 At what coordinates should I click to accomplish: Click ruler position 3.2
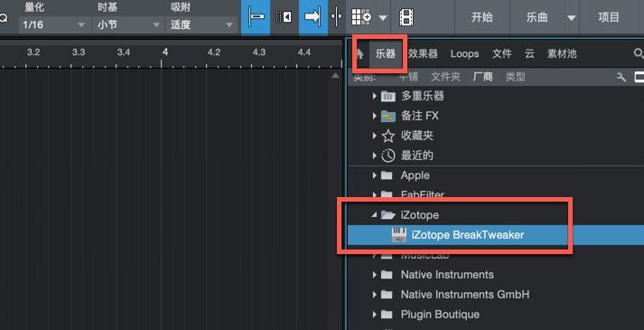(33, 52)
